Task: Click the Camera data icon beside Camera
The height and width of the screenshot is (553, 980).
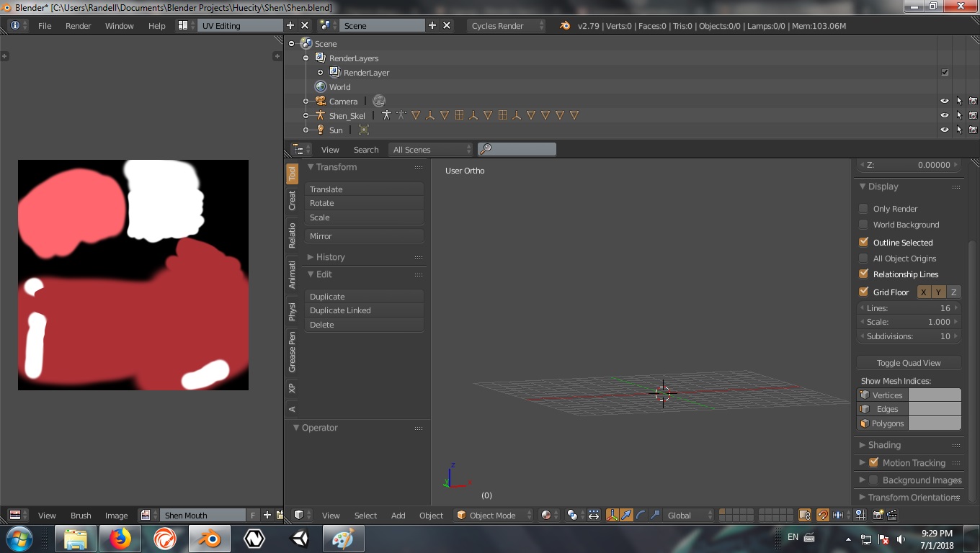Action: point(379,101)
